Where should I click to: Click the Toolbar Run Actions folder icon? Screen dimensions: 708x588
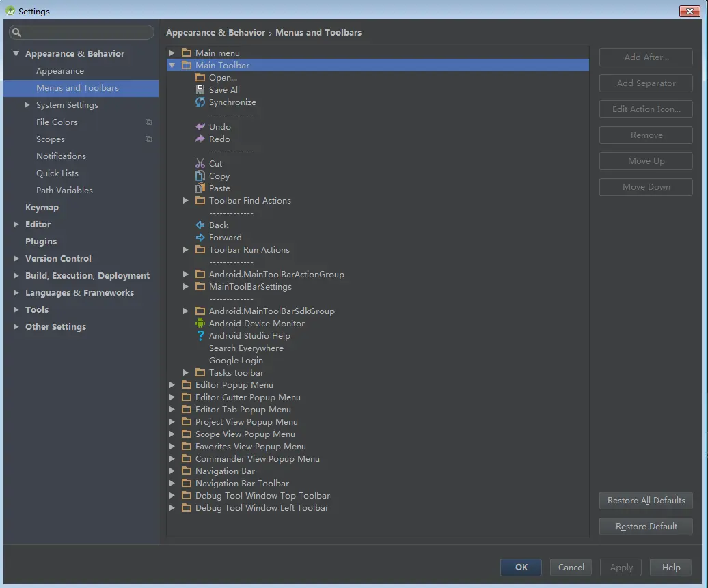(200, 249)
